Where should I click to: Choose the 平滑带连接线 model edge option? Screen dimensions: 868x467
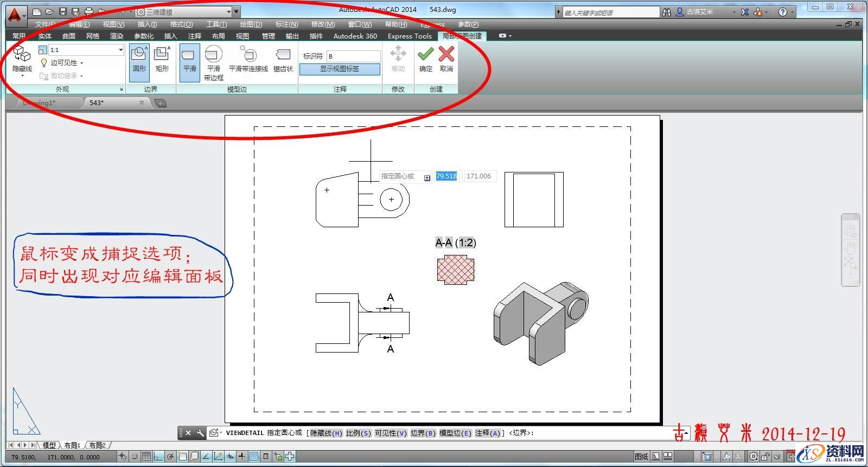[x=248, y=59]
